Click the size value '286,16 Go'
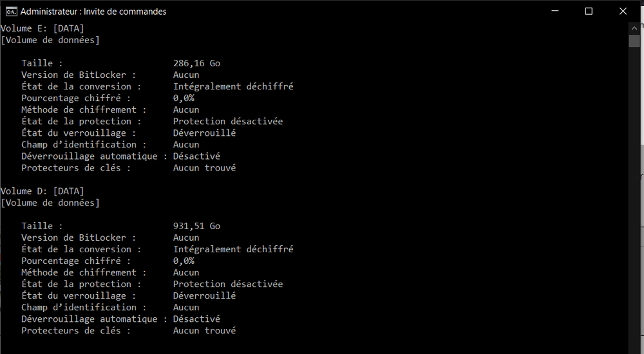Viewport: 644px width, 354px height. click(x=196, y=63)
